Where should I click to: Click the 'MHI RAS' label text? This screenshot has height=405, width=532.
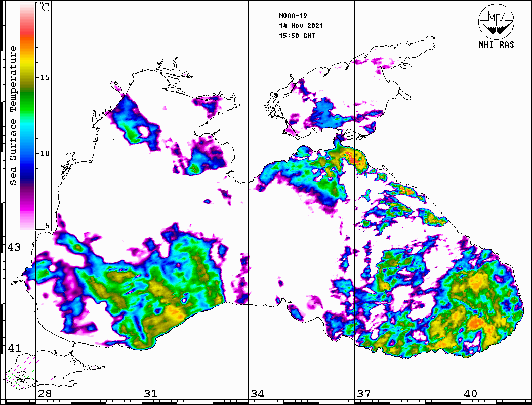tap(497, 44)
